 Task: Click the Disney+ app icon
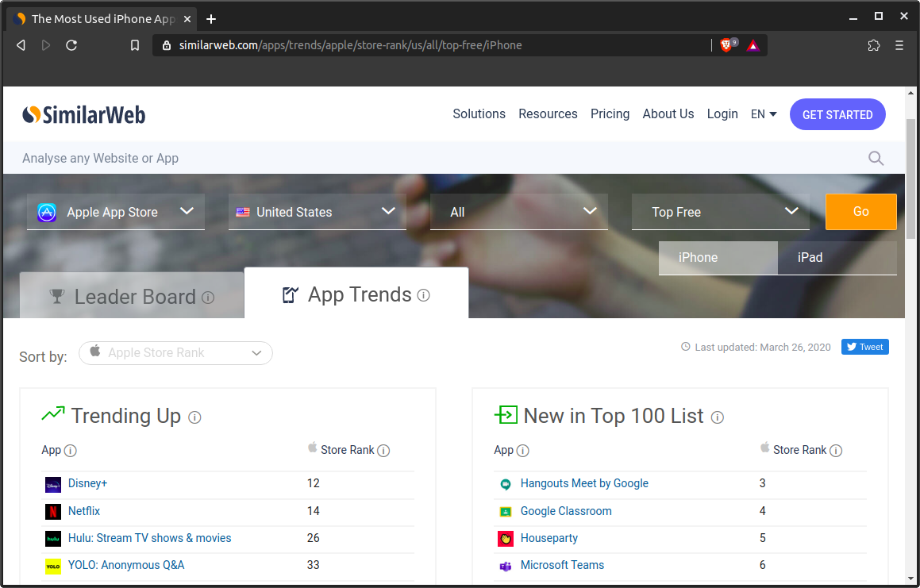click(53, 485)
